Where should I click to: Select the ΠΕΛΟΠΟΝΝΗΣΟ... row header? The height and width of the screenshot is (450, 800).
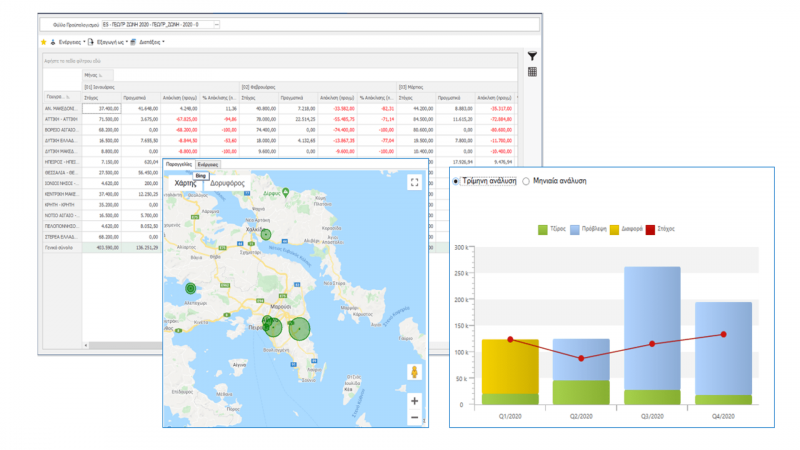pos(62,226)
